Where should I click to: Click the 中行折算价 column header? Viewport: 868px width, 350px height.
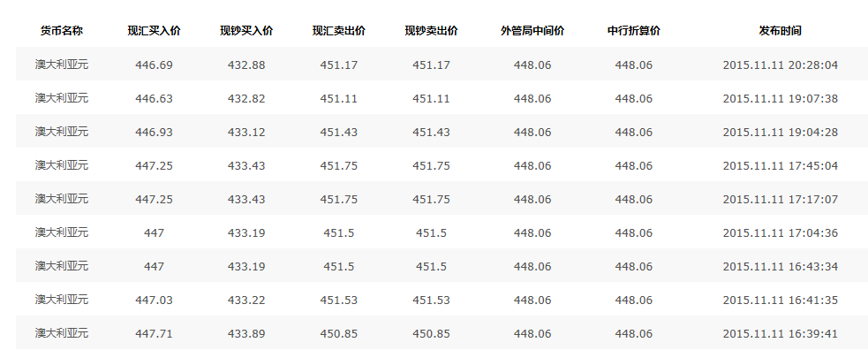pyautogui.click(x=634, y=30)
